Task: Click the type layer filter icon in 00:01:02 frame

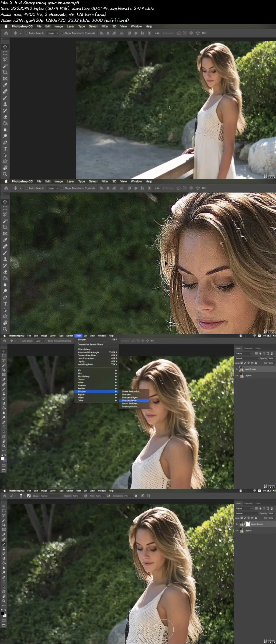Action: coord(264,353)
